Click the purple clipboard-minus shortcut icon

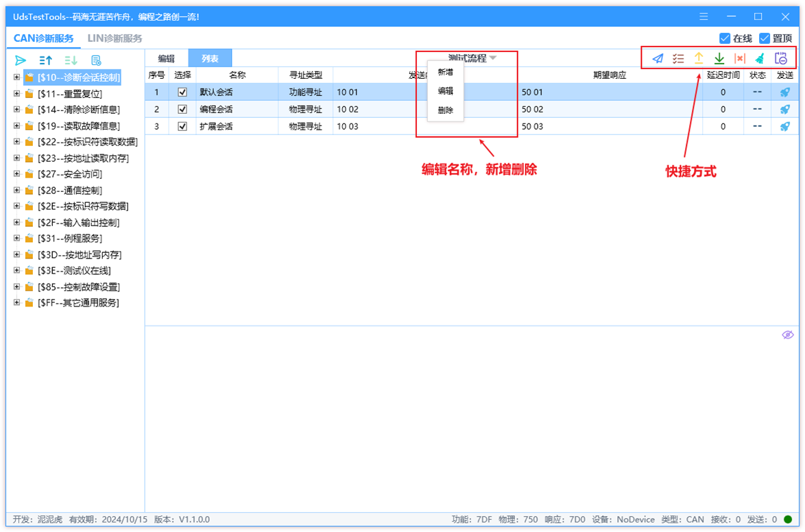781,58
